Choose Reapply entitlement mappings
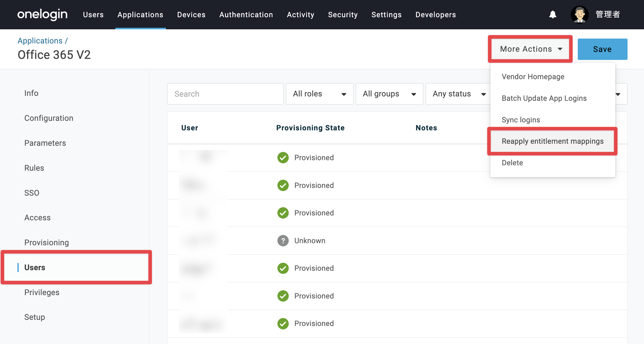Image resolution: width=644 pixels, height=344 pixels. (553, 141)
